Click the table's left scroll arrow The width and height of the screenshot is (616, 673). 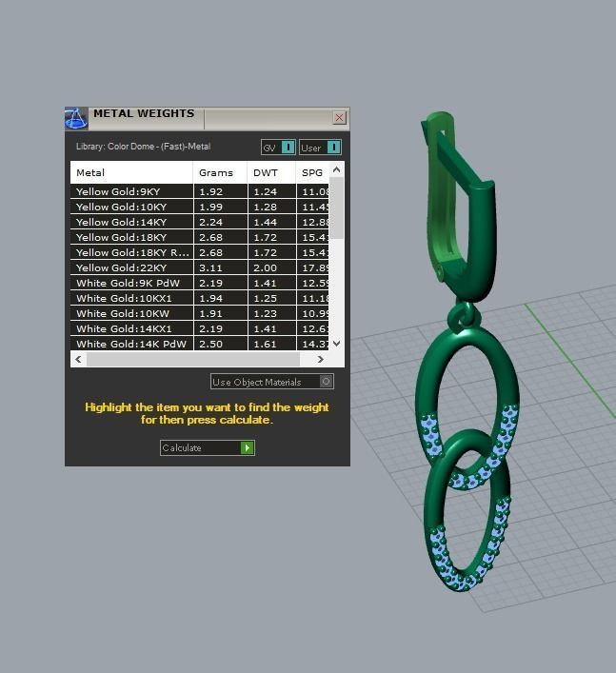coord(78,359)
